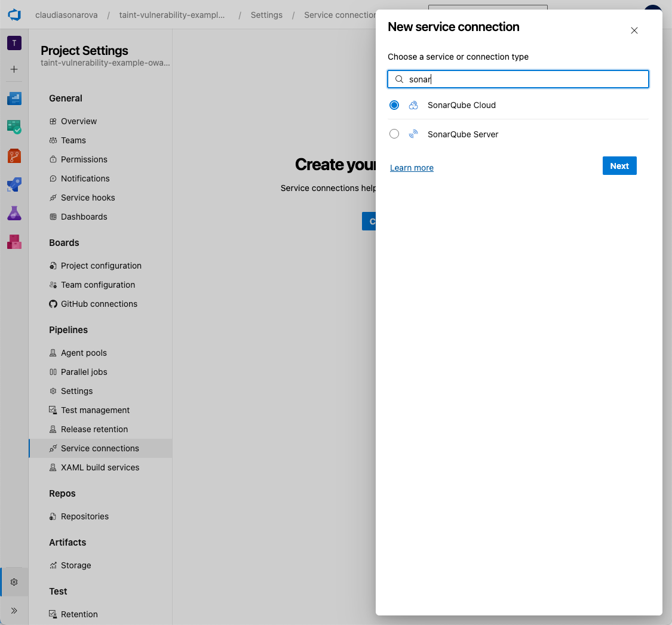Image resolution: width=672 pixels, height=625 pixels.
Task: Click the project avatar tile labeled T
Action: tap(14, 43)
